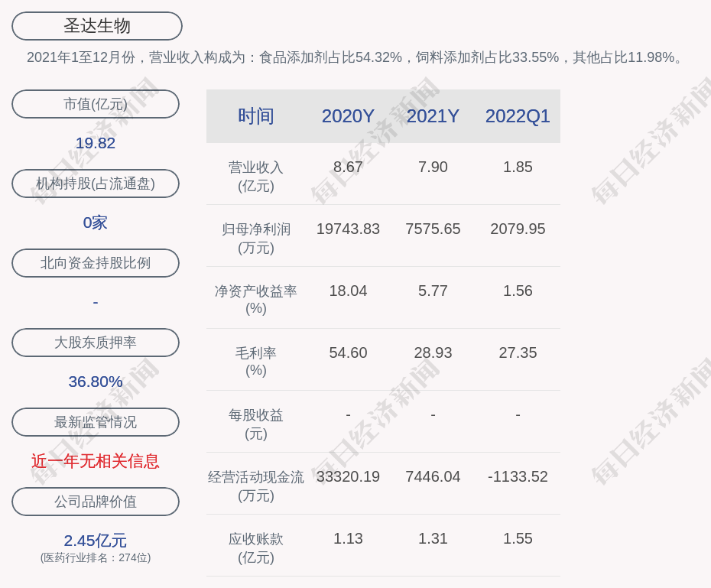
Task: Click the 经营活动现金流(万元) row label
Action: point(256,486)
